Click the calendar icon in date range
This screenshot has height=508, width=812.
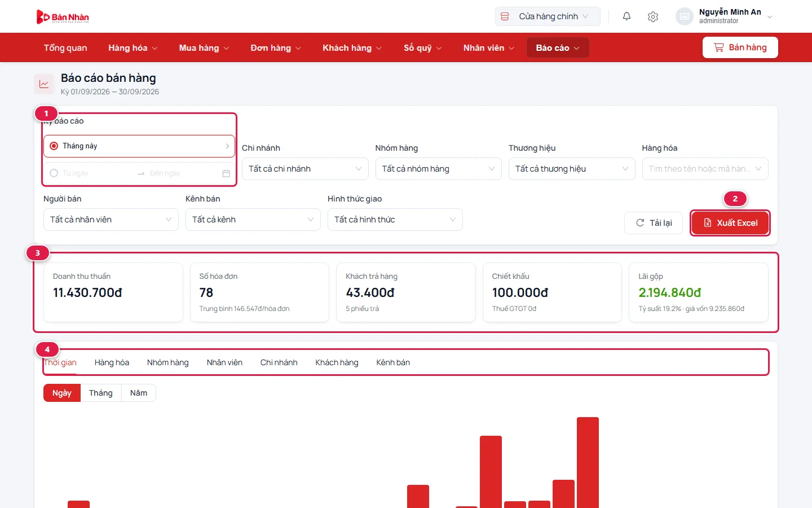pyautogui.click(x=226, y=173)
